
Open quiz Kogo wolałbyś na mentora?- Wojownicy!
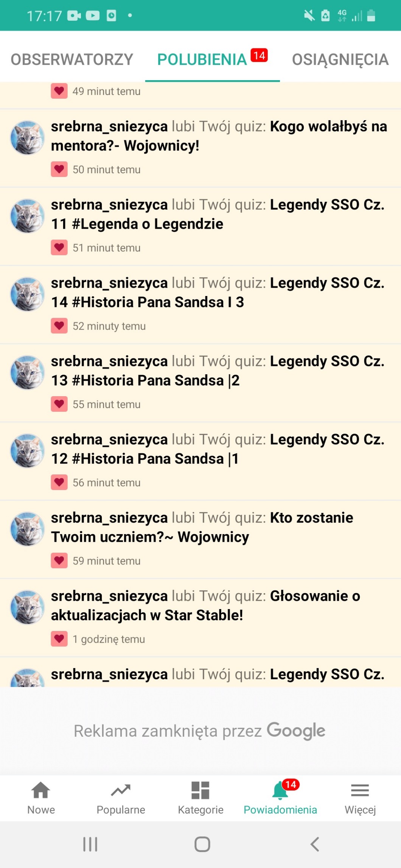point(219,136)
